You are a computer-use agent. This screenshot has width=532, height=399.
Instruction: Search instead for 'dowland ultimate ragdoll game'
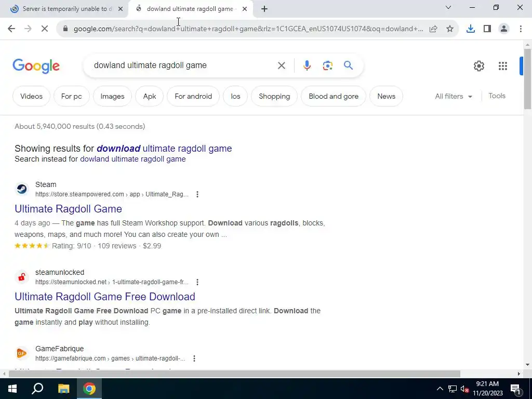click(x=132, y=159)
